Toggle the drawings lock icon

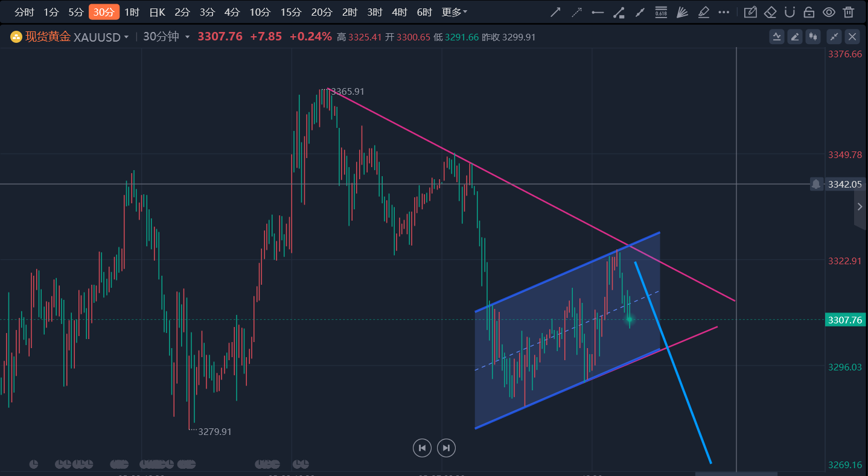pyautogui.click(x=809, y=12)
